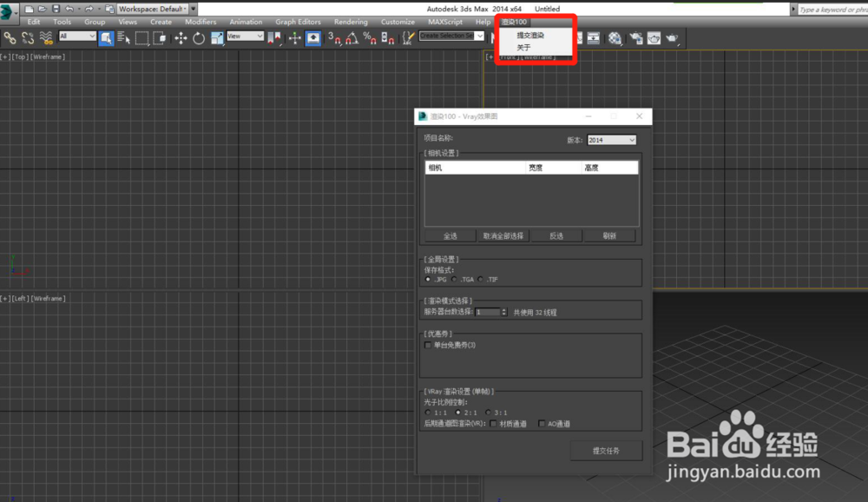Open the Modifiers menu
The image size is (868, 502).
click(x=201, y=23)
